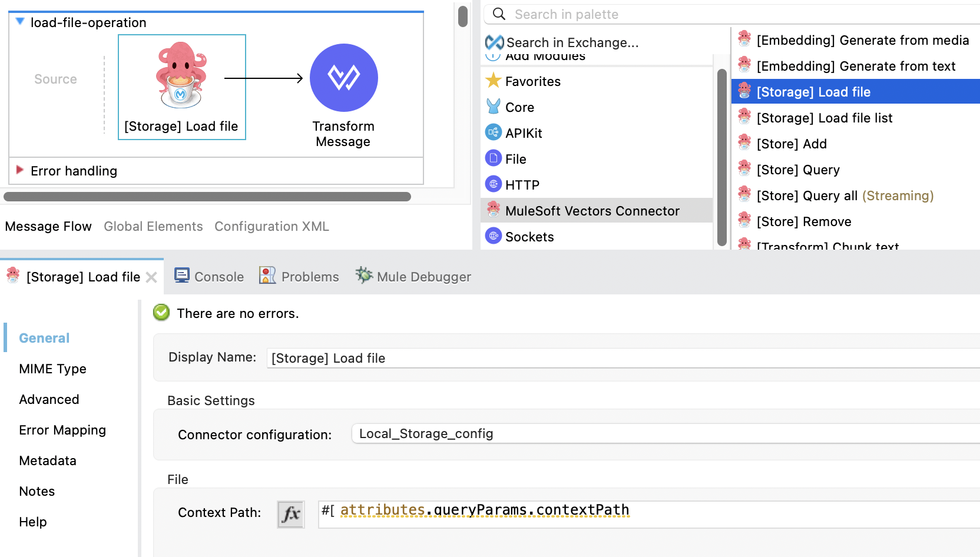
Task: Select [Store] Remove operation
Action: click(x=856, y=221)
